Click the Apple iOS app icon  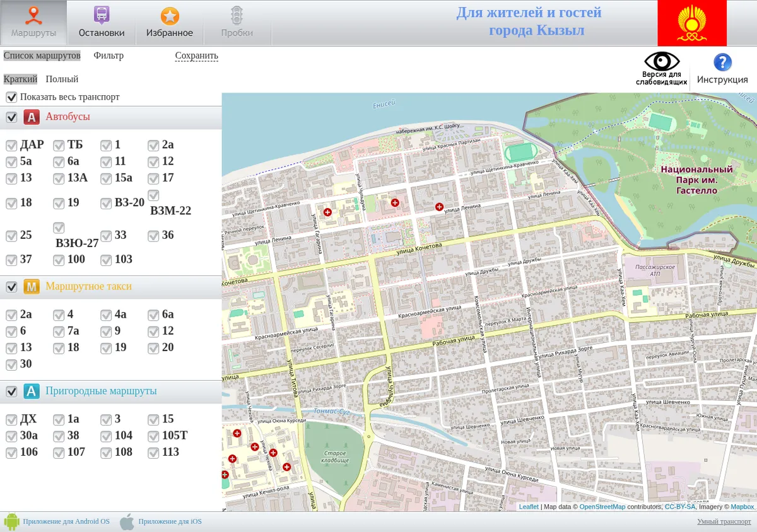pyautogui.click(x=127, y=521)
